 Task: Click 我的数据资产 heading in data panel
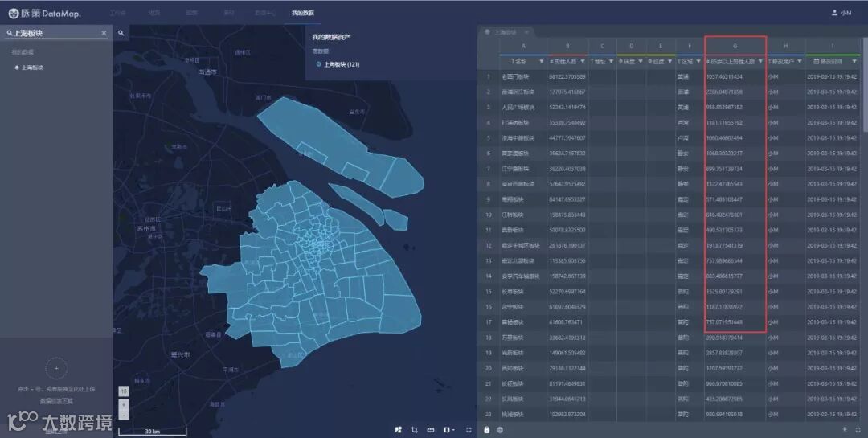tap(331, 37)
